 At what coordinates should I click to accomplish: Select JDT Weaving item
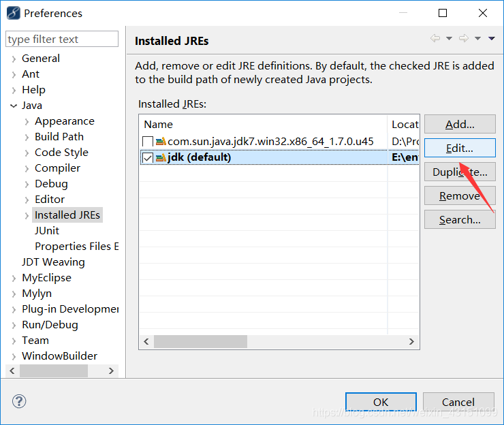(x=53, y=262)
